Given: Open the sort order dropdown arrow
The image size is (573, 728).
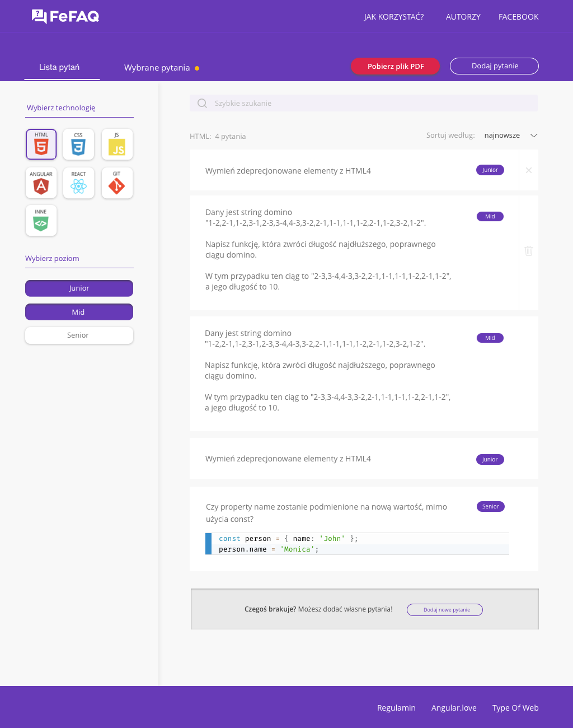Looking at the screenshot, I should click(534, 136).
